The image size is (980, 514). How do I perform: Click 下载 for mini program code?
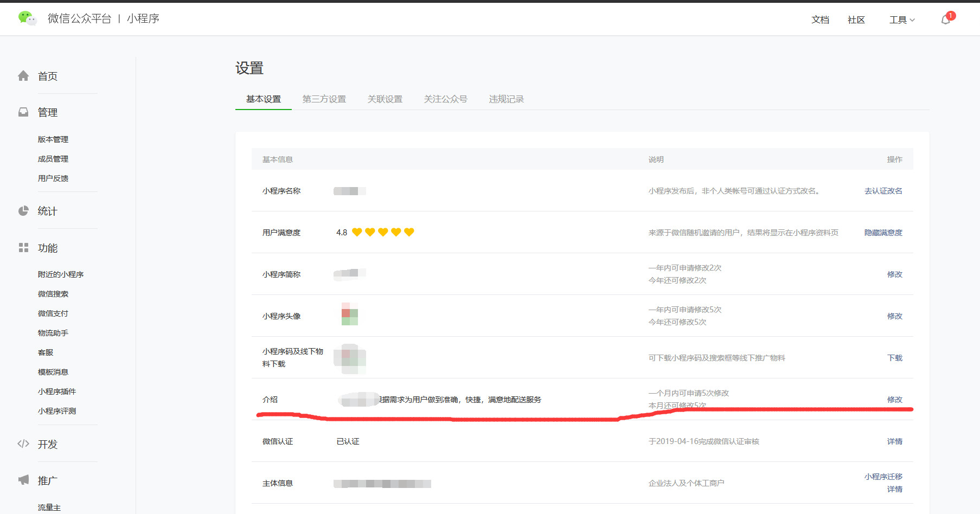tap(894, 358)
